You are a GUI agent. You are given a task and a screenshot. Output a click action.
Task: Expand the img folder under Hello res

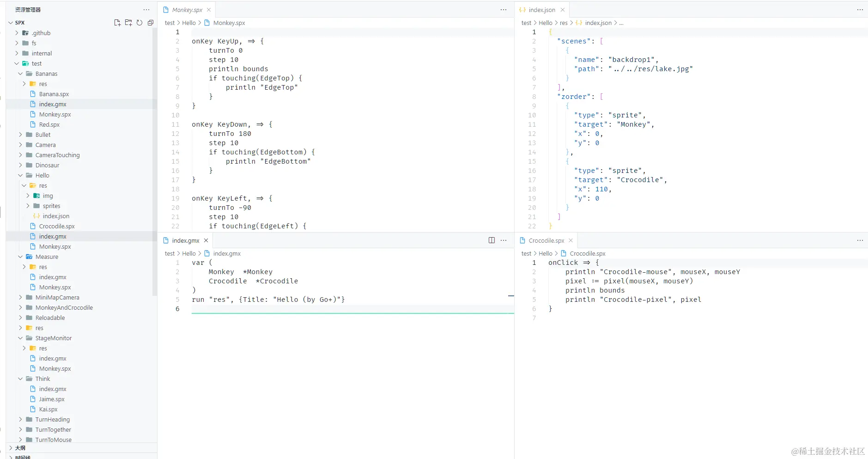tap(28, 196)
